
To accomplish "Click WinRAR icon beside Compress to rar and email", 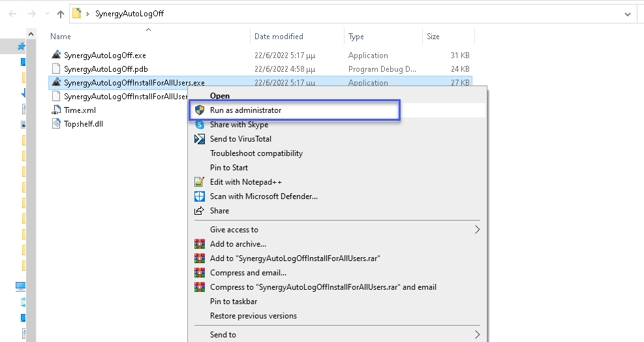I will coord(200,287).
